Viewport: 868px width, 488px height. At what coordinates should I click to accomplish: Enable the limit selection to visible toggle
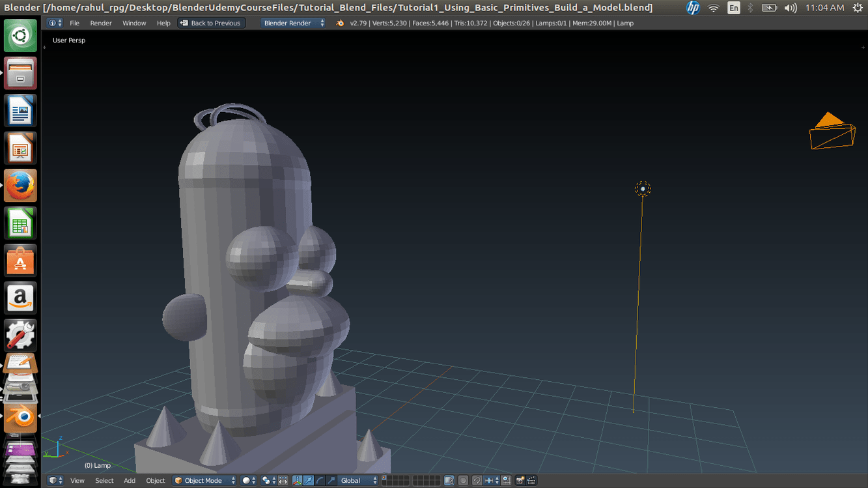(x=448, y=480)
